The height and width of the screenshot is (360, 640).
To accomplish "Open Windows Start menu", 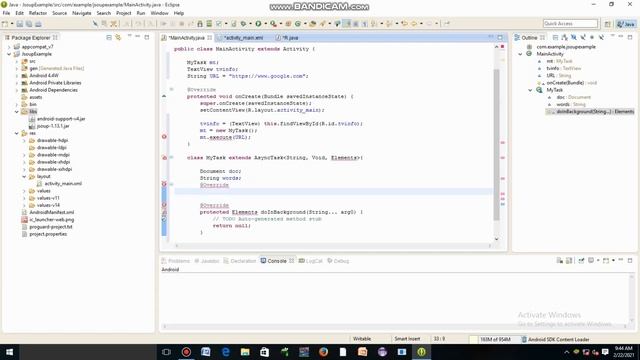I will [x=9, y=352].
